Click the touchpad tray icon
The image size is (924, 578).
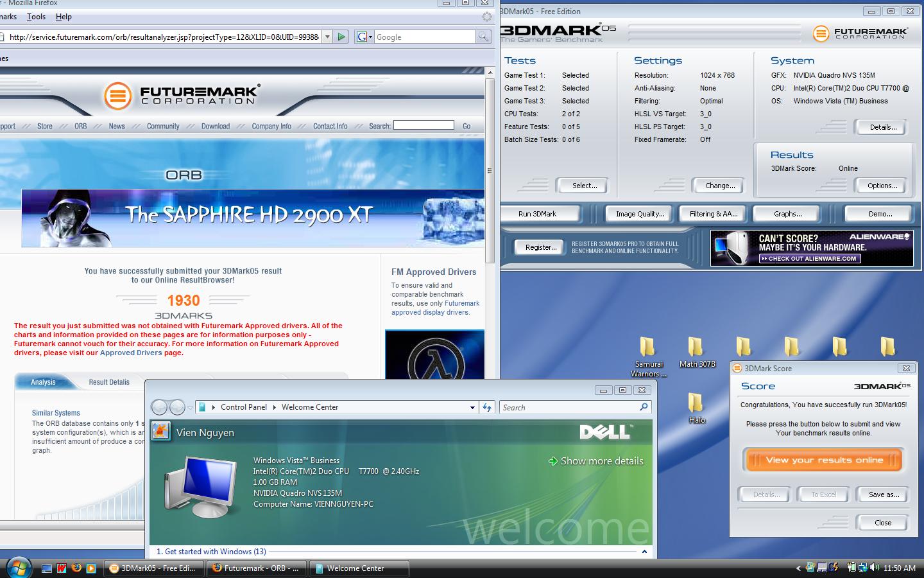822,568
